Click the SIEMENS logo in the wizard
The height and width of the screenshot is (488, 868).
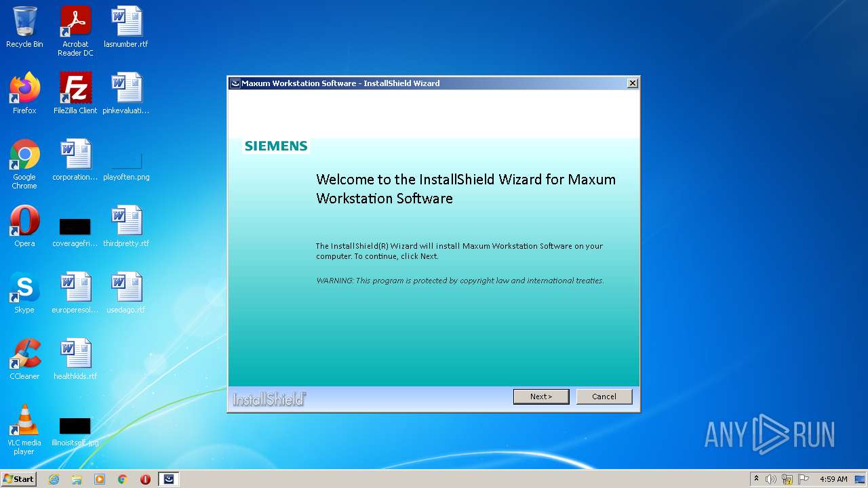tap(276, 146)
